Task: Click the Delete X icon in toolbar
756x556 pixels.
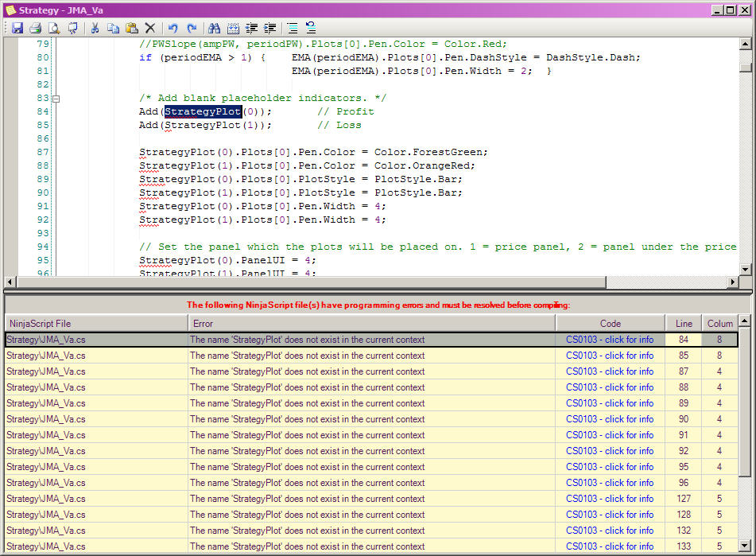Action: coord(150,28)
